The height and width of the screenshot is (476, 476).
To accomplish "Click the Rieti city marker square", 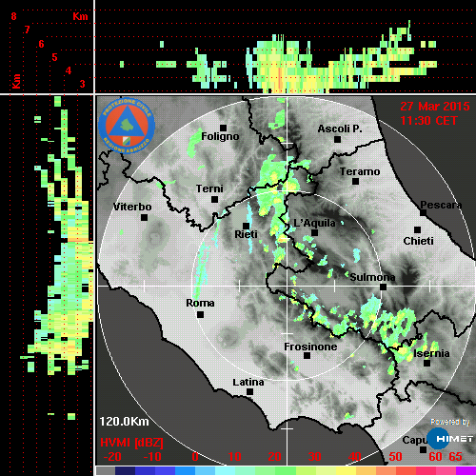I will coord(246,226).
